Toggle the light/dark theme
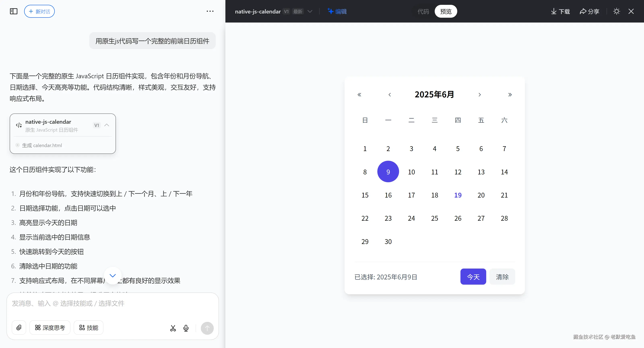The width and height of the screenshot is (644, 348). click(616, 11)
